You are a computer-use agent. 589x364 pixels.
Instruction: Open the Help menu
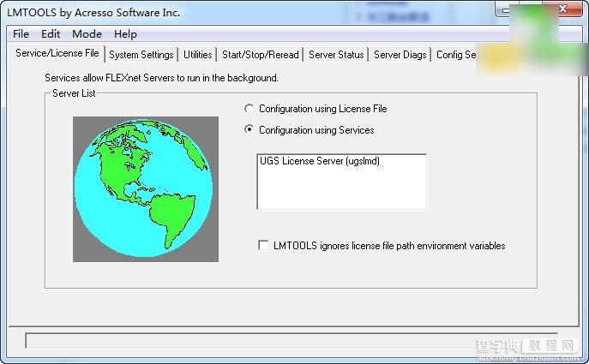coord(125,34)
